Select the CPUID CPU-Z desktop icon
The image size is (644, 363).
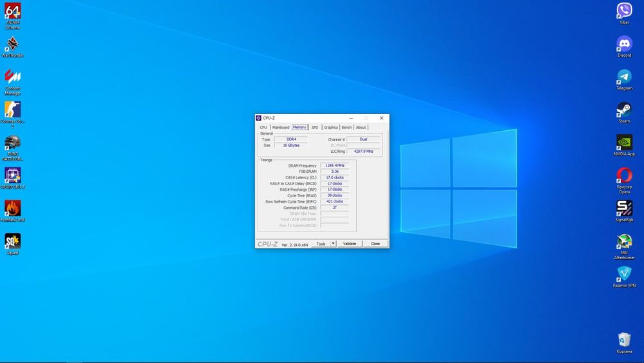12,178
